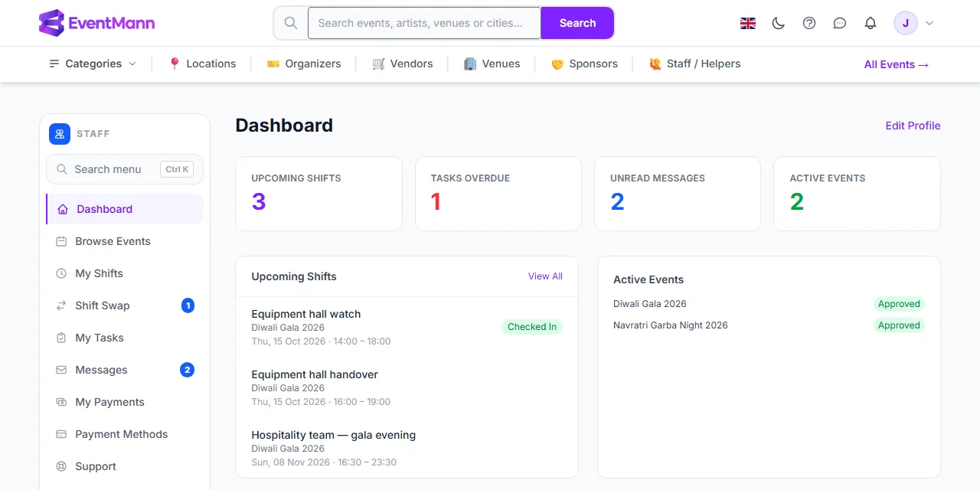This screenshot has height=490, width=980.
Task: Click the Checked In status badge
Action: click(x=532, y=327)
